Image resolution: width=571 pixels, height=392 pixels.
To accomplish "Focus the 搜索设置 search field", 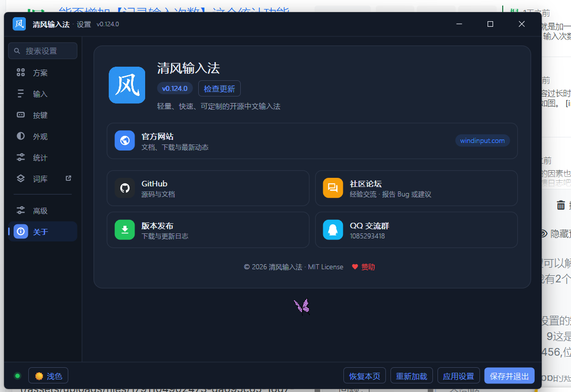I will (x=42, y=51).
